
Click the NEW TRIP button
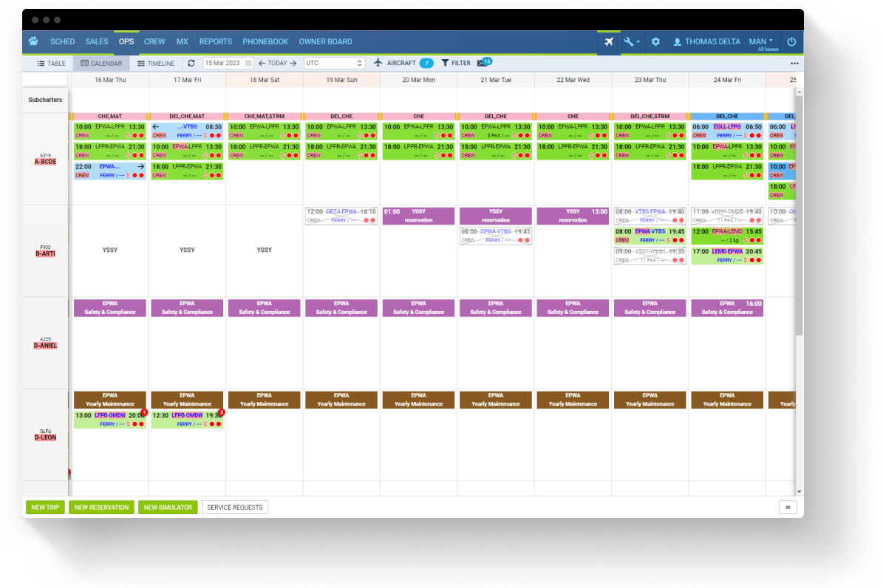[45, 507]
